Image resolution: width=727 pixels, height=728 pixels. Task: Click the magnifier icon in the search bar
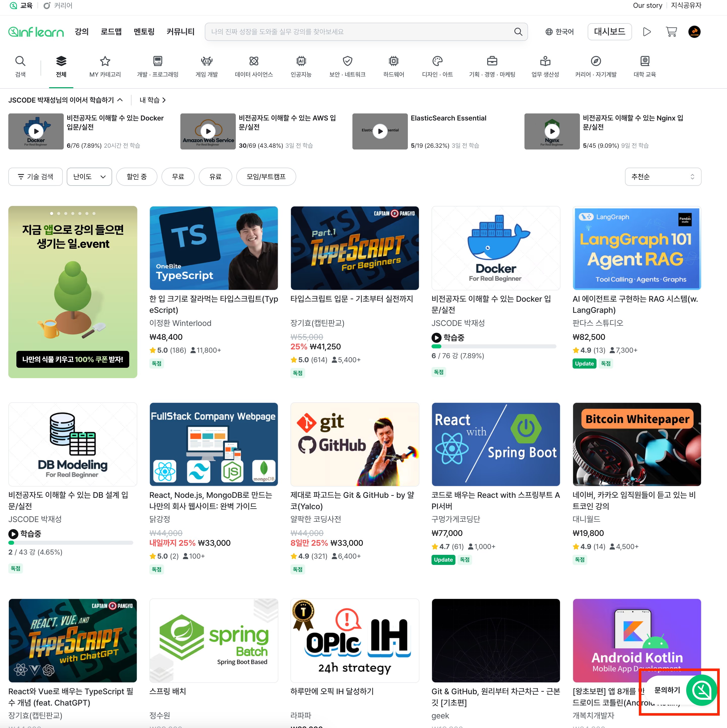[x=518, y=32]
